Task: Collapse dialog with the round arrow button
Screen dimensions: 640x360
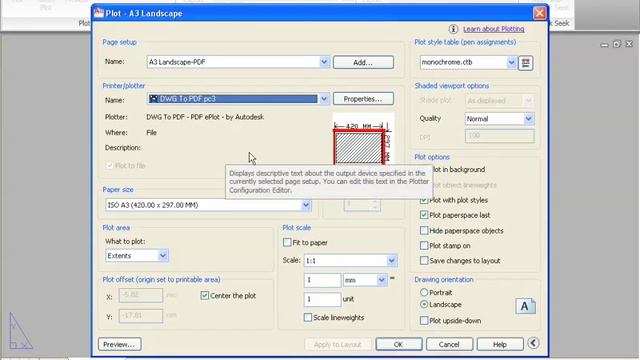Action: pos(533,343)
